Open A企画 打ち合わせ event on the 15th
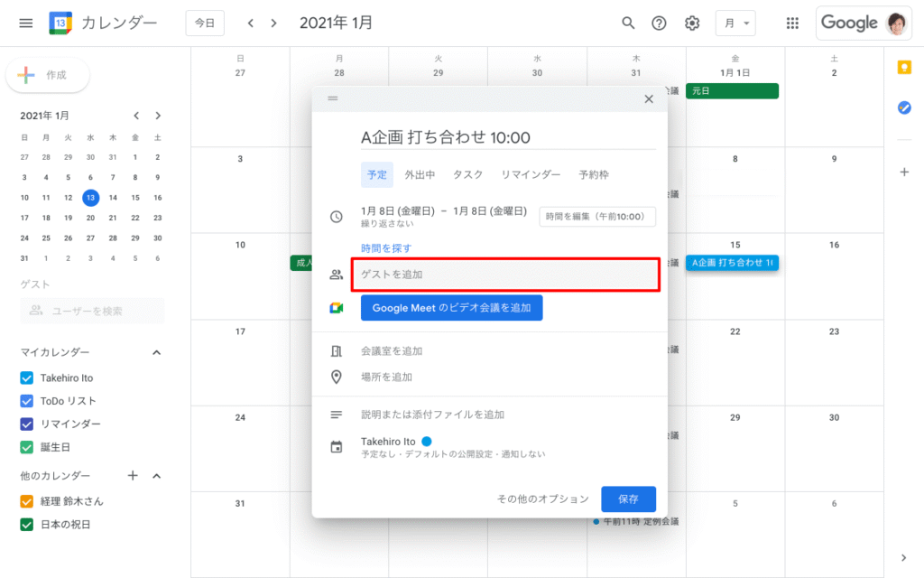 732,263
